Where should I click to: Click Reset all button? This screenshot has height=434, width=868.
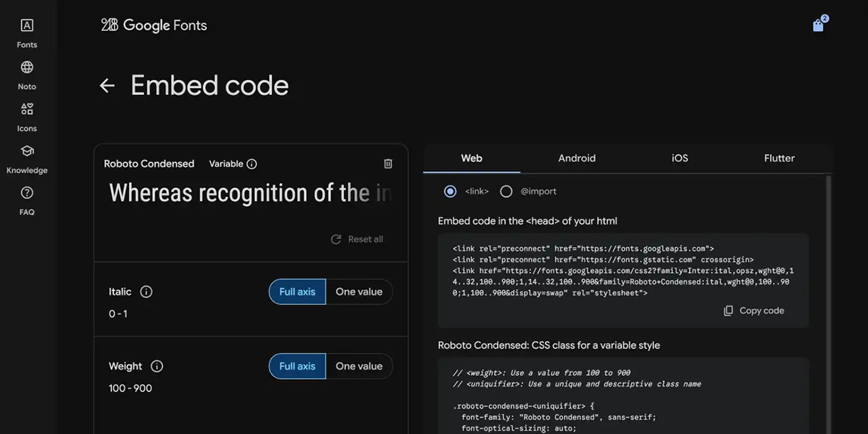[x=357, y=239]
